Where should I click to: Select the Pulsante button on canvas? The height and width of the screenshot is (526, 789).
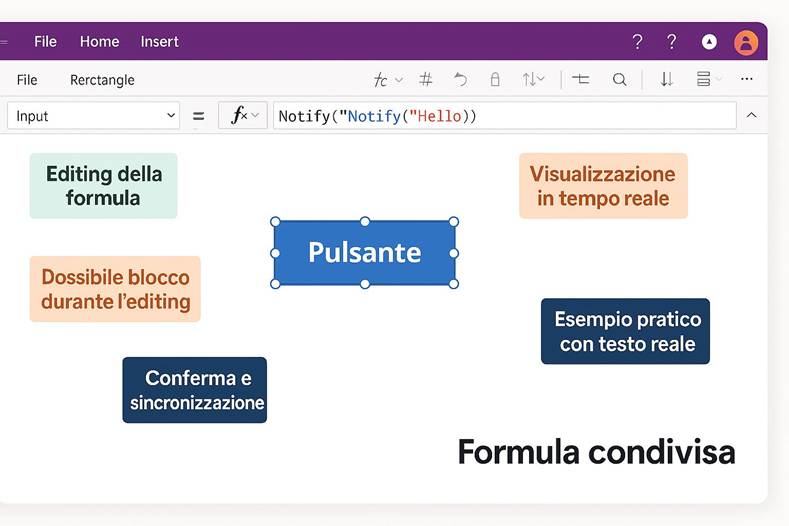(364, 253)
